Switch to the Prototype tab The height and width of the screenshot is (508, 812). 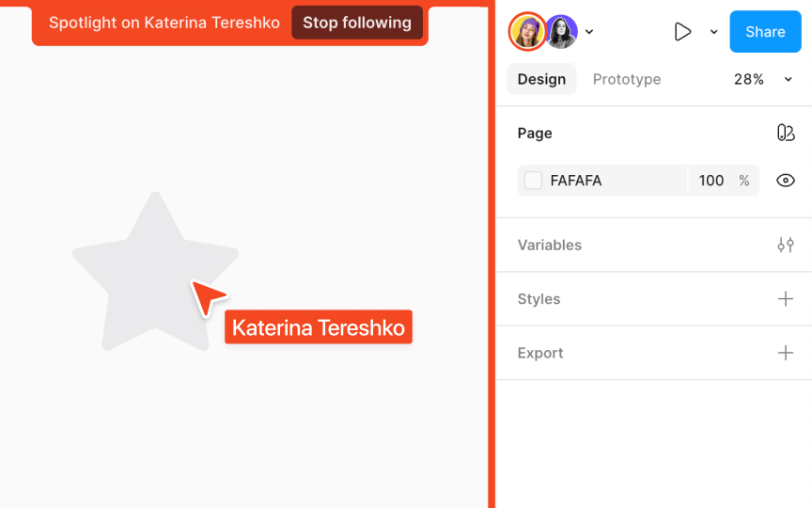pos(627,79)
